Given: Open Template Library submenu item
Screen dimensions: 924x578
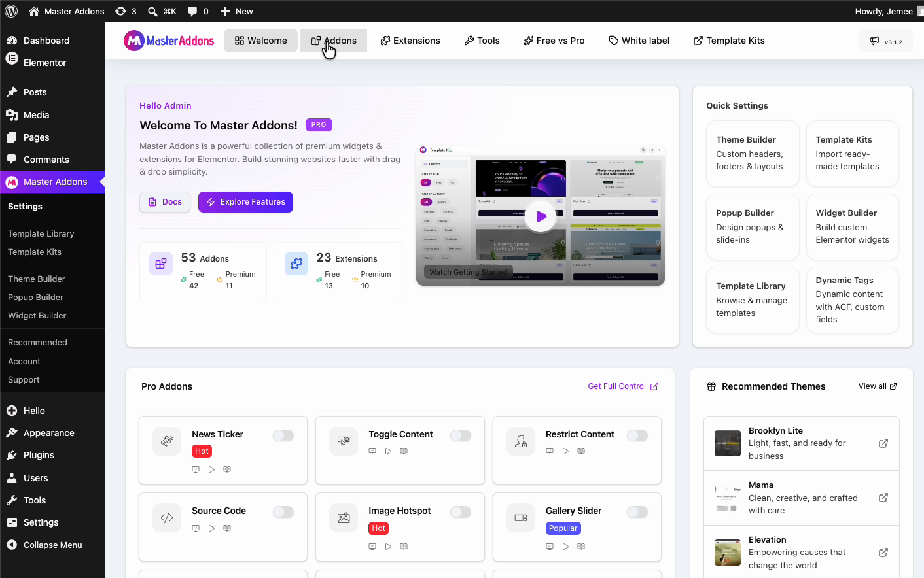Looking at the screenshot, I should point(41,233).
